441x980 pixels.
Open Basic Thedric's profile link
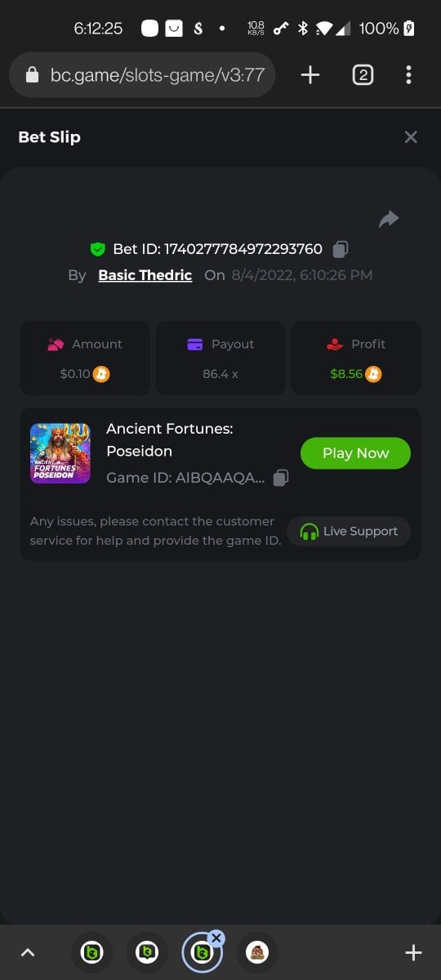[x=145, y=275]
